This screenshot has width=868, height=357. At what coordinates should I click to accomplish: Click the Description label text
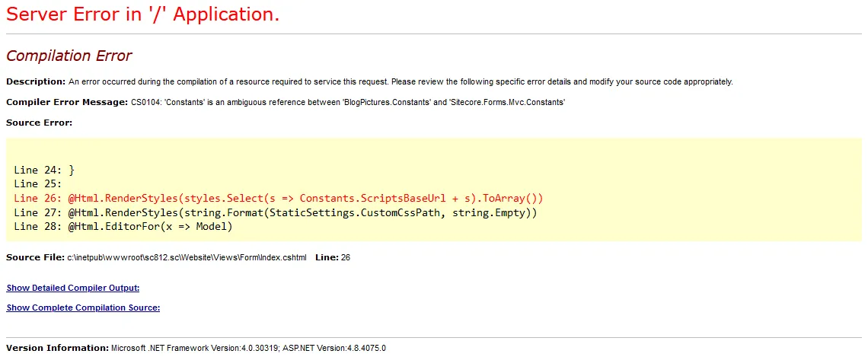click(x=36, y=82)
